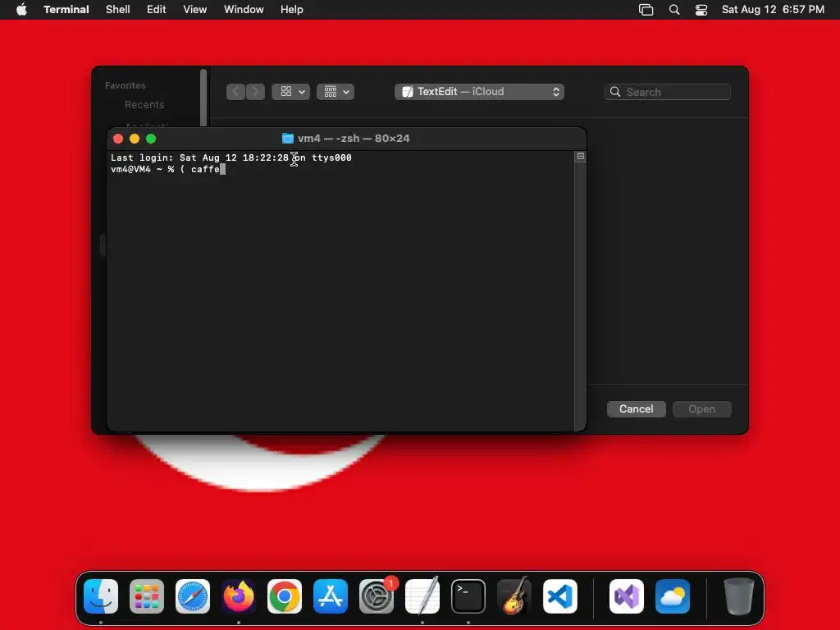This screenshot has height=630, width=840.
Task: Open the View menu
Action: click(195, 10)
